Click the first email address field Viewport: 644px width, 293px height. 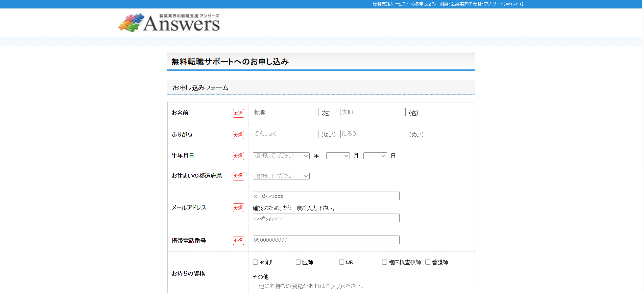point(326,196)
